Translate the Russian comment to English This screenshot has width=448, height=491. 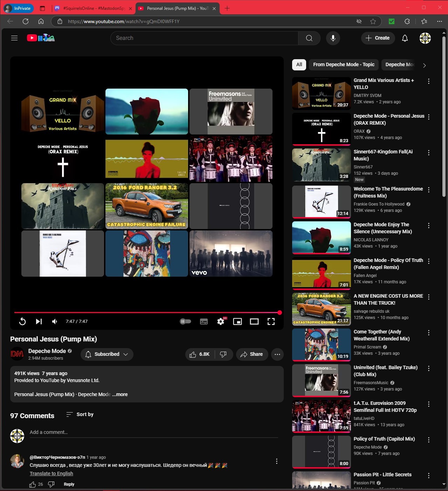click(x=51, y=473)
